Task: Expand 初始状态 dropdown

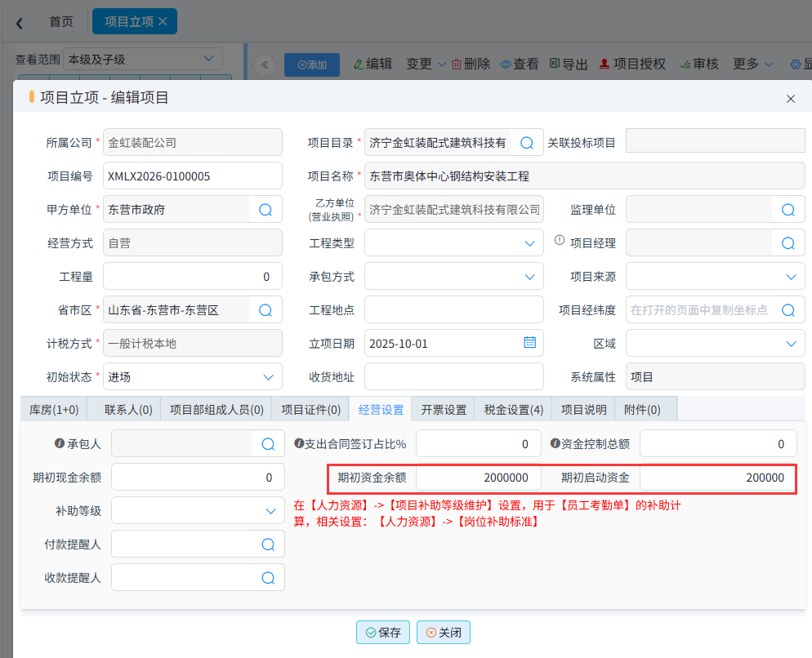Action: (x=268, y=377)
